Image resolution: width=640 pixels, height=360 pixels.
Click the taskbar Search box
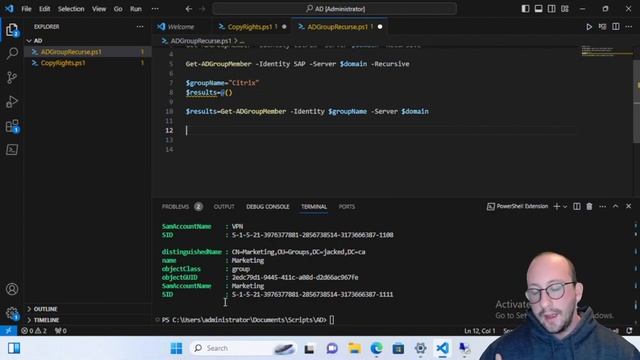coord(243,348)
